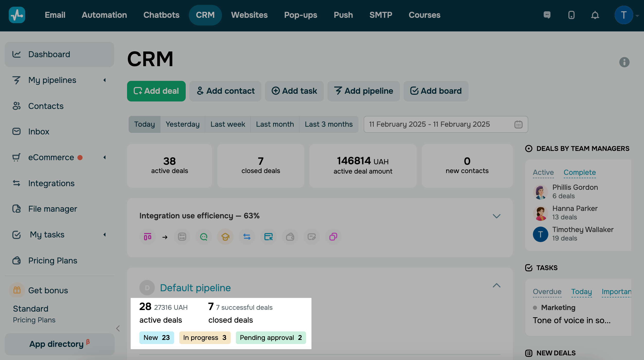Select the Today period filter
Viewport: 644px width, 360px height.
click(145, 124)
